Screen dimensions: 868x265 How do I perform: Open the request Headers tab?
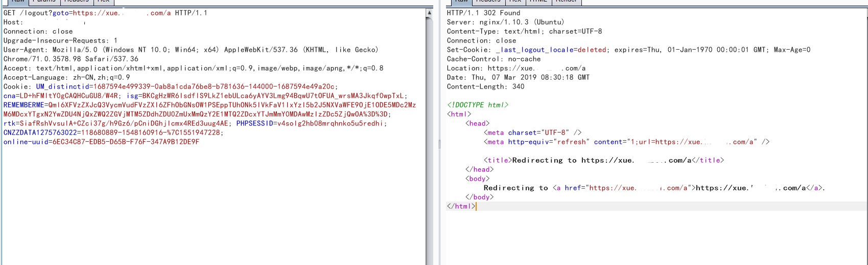[x=76, y=2]
